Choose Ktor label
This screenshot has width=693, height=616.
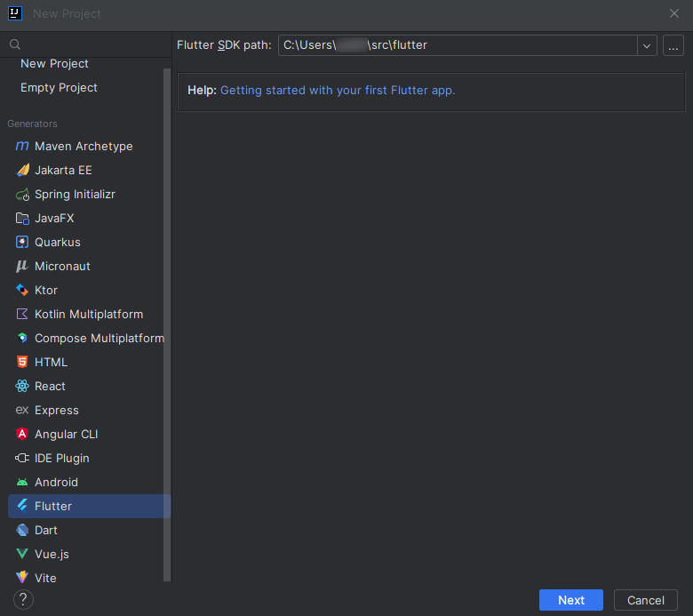46,290
